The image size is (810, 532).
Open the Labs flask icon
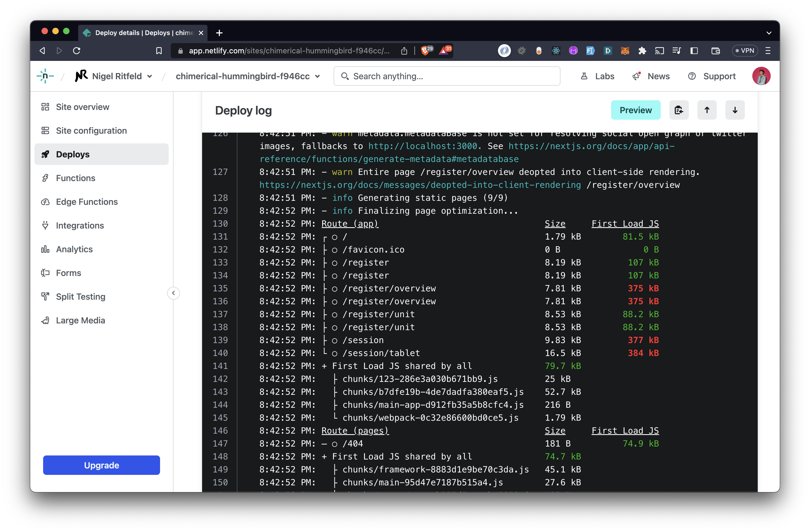coord(584,76)
